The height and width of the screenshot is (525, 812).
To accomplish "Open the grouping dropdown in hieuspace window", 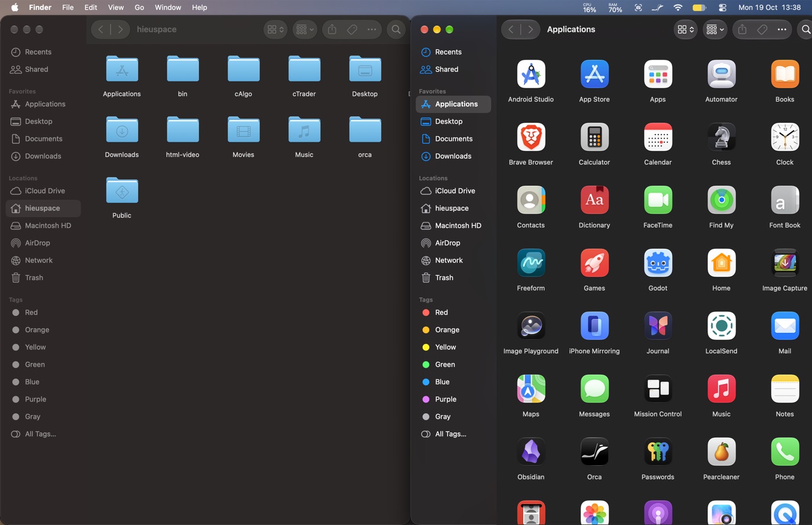I will click(x=304, y=30).
